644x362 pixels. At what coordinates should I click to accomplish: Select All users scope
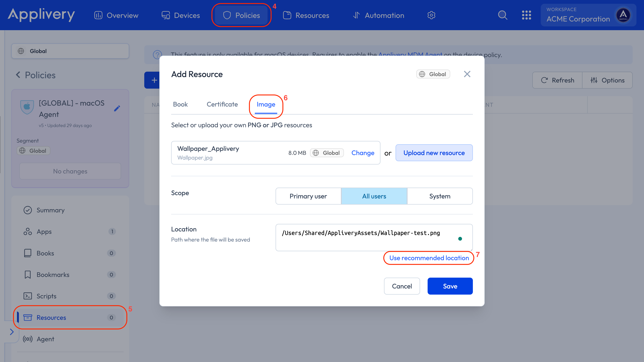(x=374, y=196)
